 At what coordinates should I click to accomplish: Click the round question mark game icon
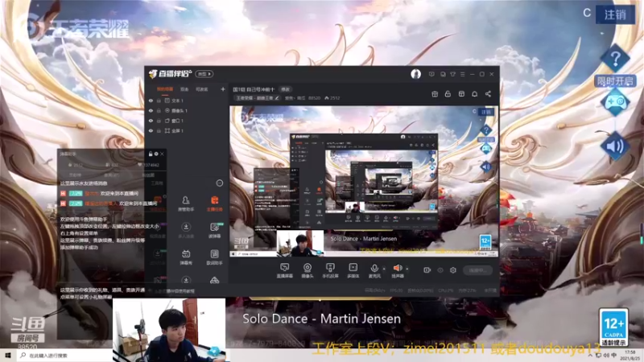point(615,60)
